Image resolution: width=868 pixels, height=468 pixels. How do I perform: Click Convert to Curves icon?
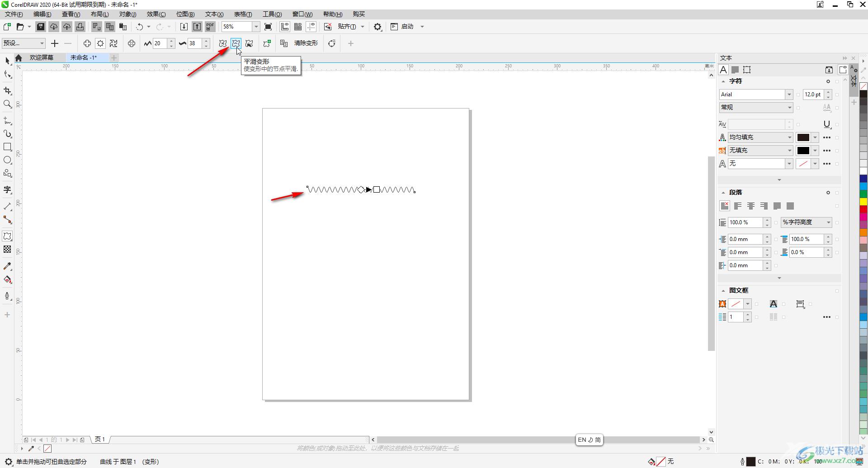[x=332, y=43]
